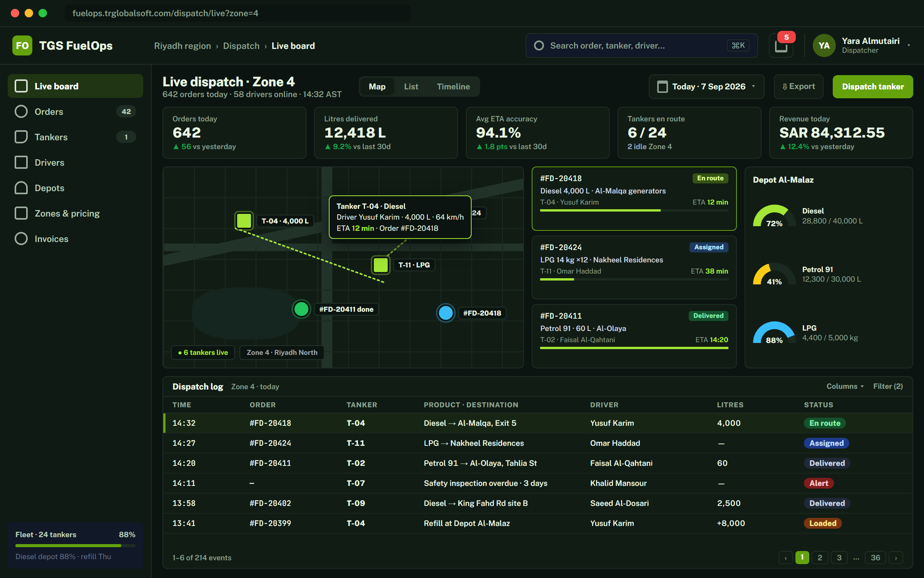Switch to the Timeline view tab
This screenshot has width=924, height=578.
click(453, 87)
